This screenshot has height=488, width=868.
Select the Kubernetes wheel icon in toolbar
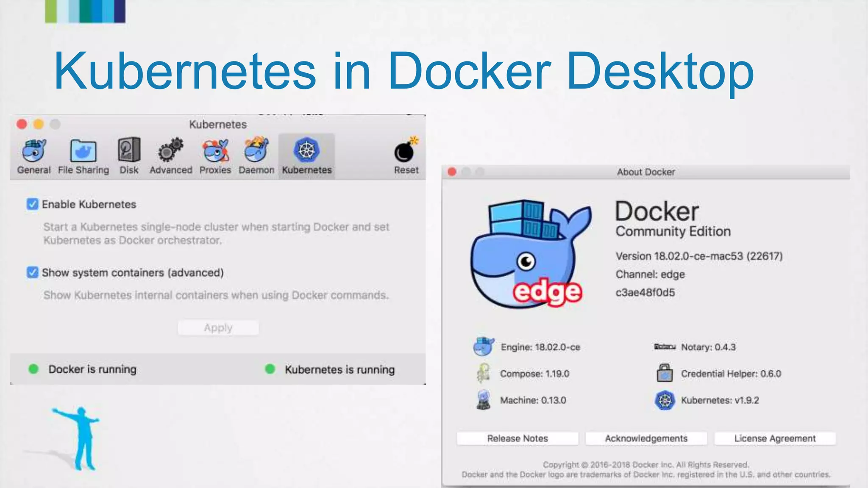point(306,150)
